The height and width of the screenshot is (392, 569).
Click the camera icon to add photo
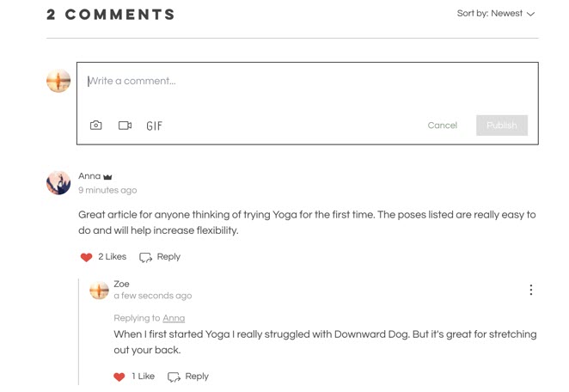(x=96, y=126)
